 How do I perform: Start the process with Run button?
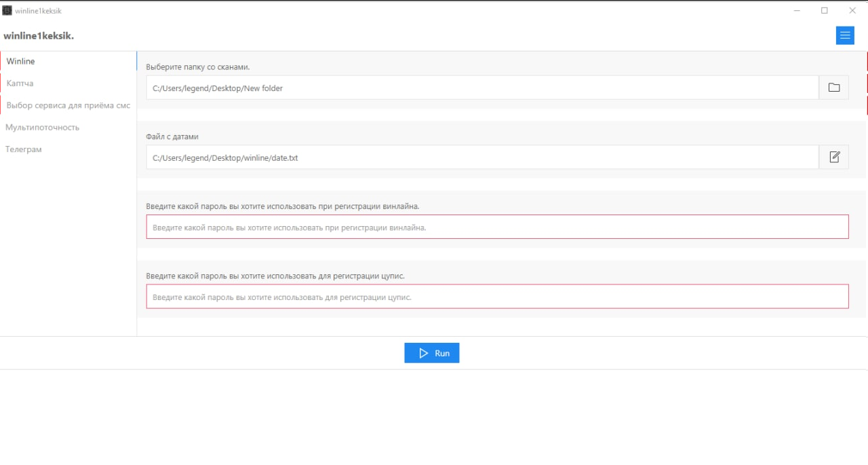(432, 353)
